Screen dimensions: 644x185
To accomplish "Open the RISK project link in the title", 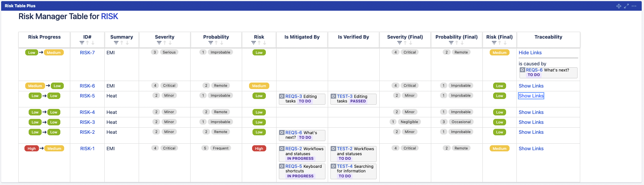I will click(x=110, y=16).
